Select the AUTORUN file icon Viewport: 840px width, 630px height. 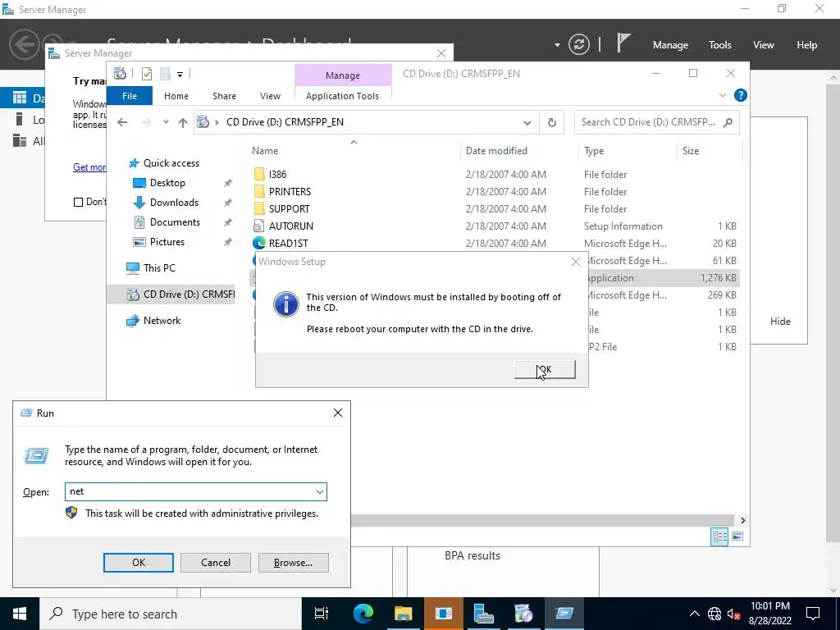[259, 226]
